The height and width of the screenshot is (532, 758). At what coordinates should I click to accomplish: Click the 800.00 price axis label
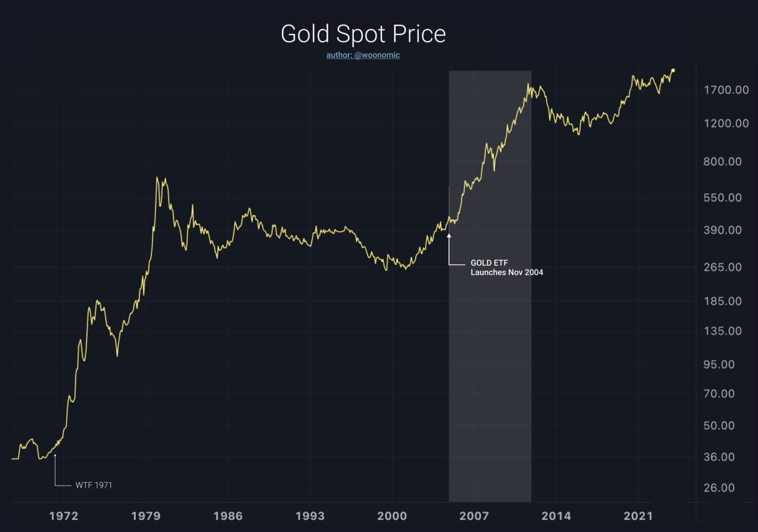pos(722,162)
